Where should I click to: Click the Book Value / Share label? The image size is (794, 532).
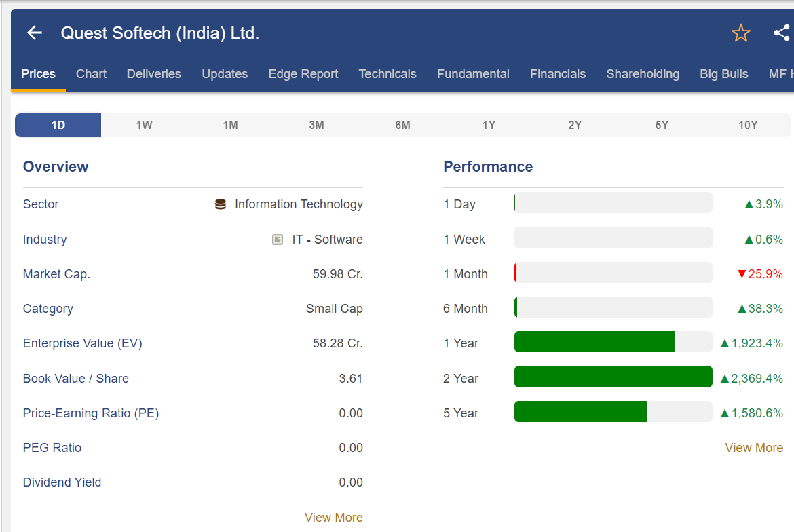(x=76, y=378)
